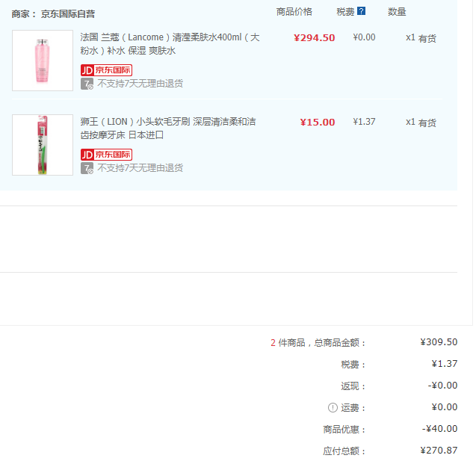This screenshot has height=470, width=476.
Task: Open the Lancome toner product thumbnail
Action: [43, 61]
